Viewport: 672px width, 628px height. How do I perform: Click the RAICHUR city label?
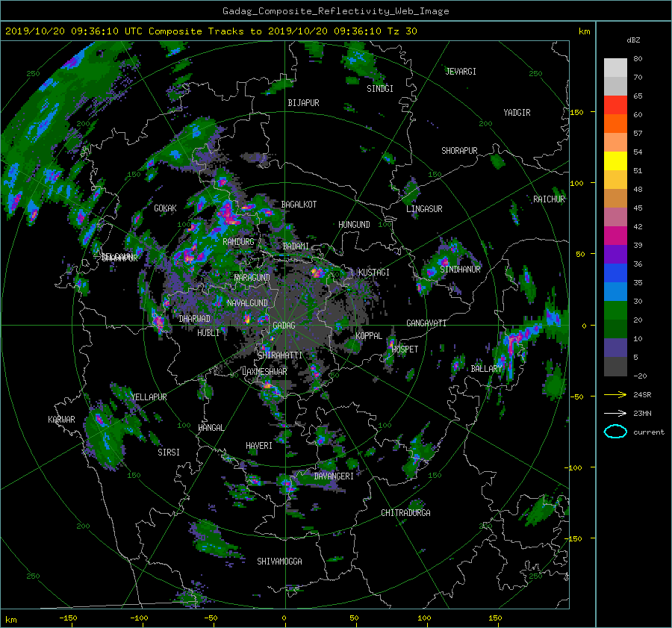pos(549,199)
